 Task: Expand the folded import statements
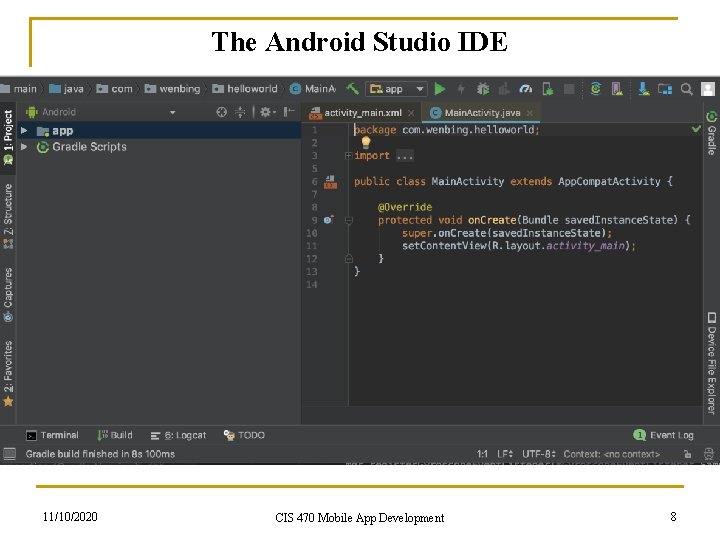348,156
